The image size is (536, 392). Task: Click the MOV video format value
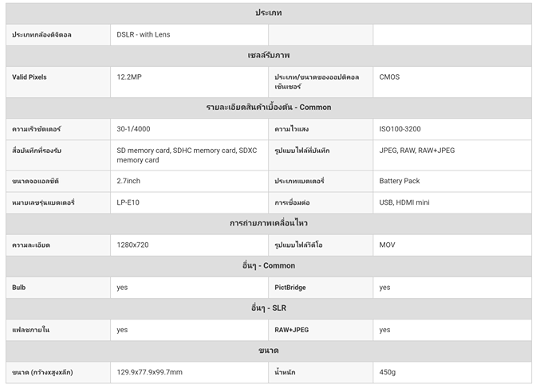tap(387, 245)
